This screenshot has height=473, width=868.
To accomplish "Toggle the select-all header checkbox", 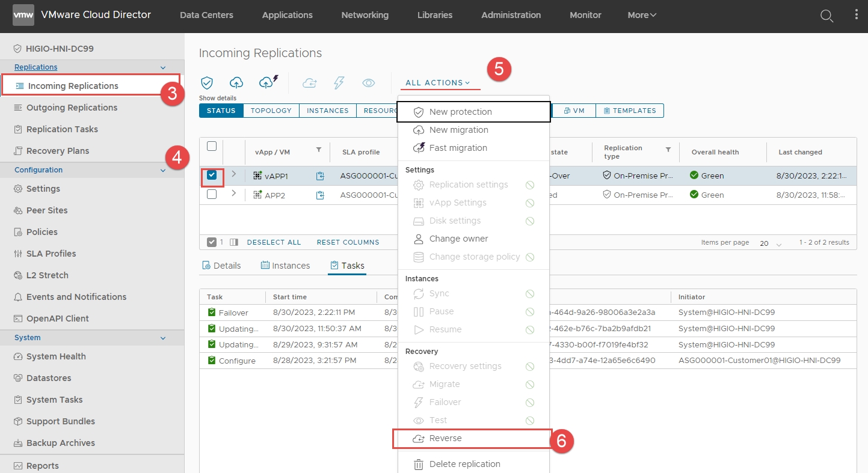I will (x=212, y=146).
